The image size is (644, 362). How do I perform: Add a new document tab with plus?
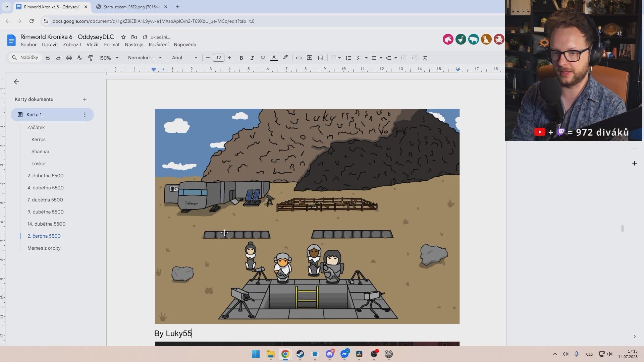85,99
